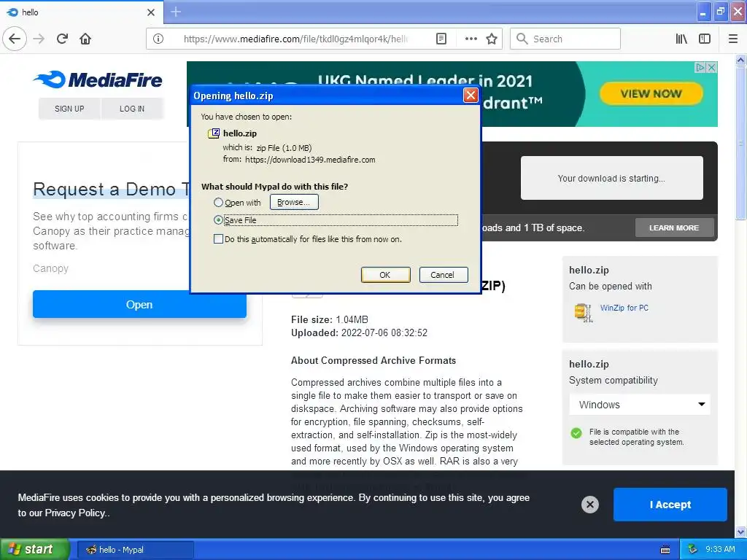This screenshot has height=560, width=747.
Task: Open the Library icon in toolbar
Action: [x=681, y=39]
